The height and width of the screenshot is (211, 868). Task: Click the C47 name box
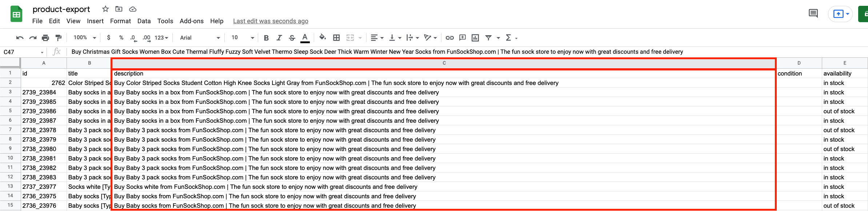[23, 52]
